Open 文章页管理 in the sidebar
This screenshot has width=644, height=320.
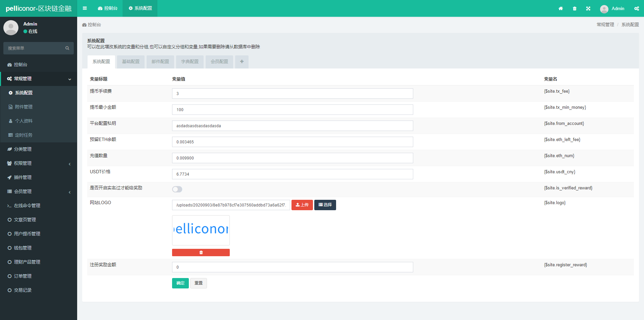click(39, 220)
